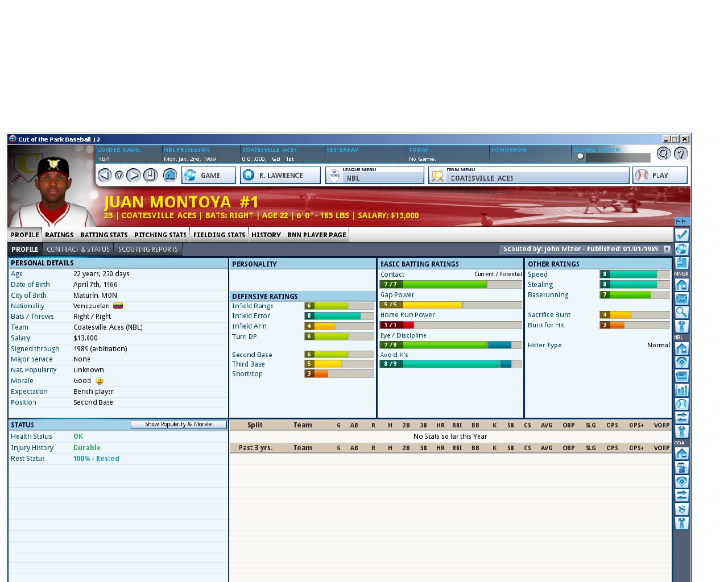Click the PLAY button
This screenshot has width=728, height=582.
pos(660,175)
